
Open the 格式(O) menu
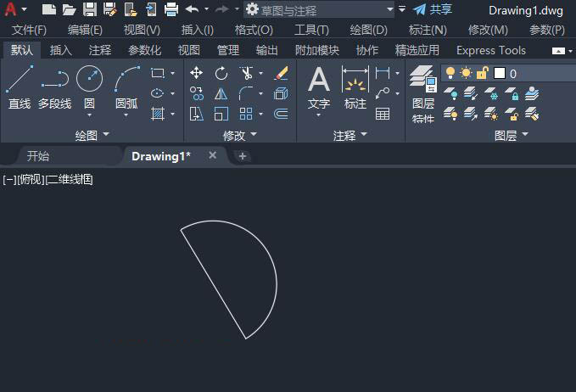254,30
